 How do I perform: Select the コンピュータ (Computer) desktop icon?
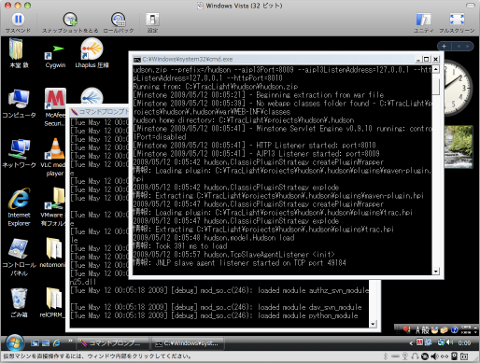[x=19, y=104]
